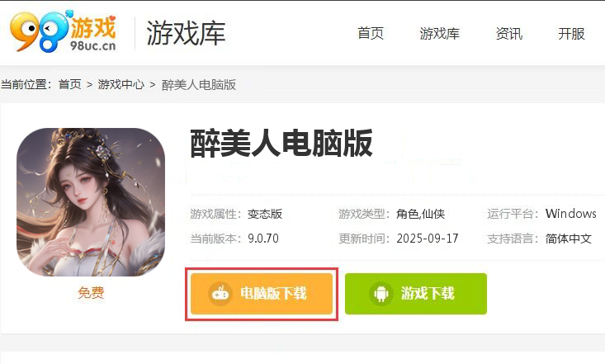Click the 9.0.70 version number
This screenshot has height=364, width=605.
[263, 239]
